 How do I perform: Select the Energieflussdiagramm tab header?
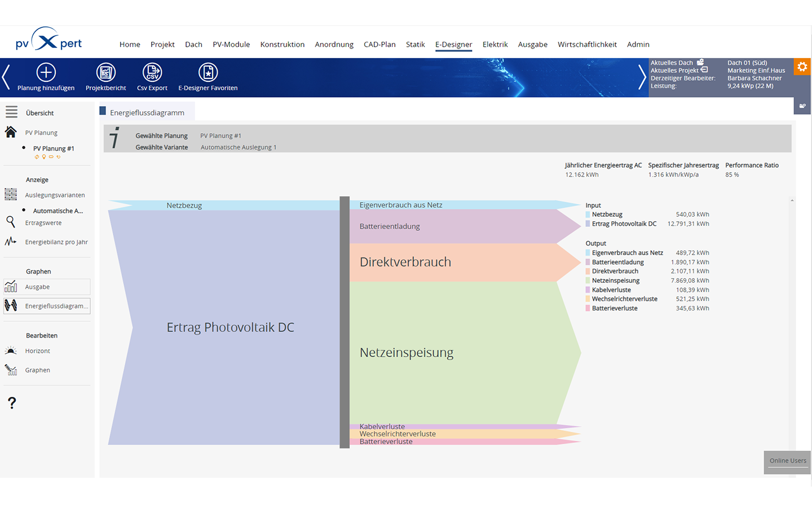coord(147,112)
